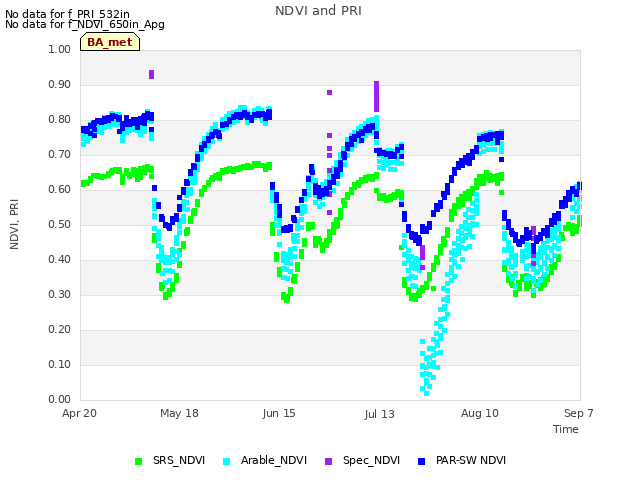Select the PAR-SW NDVI legend label
640x480 pixels.
click(471, 460)
